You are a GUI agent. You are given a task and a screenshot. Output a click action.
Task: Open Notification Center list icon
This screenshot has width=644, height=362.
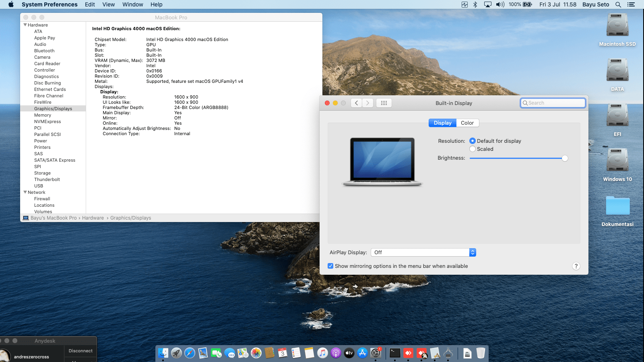[x=631, y=4]
